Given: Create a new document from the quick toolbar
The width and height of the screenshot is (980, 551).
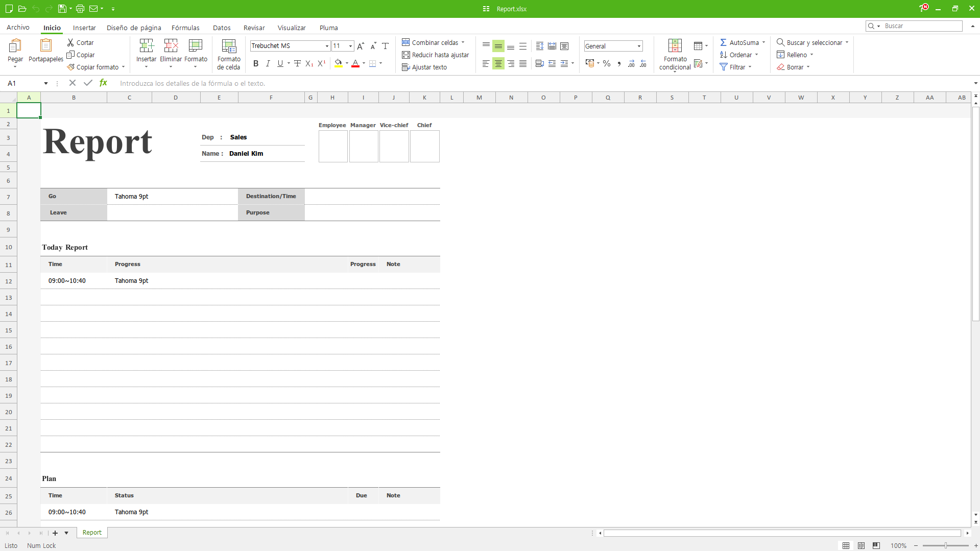Looking at the screenshot, I should pyautogui.click(x=9, y=9).
